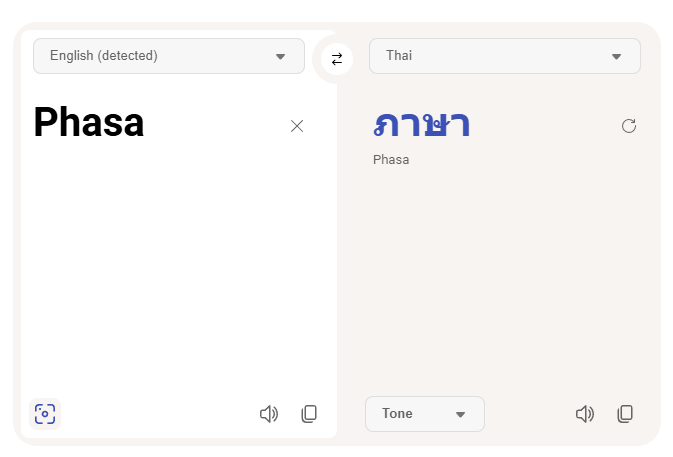Click the Tone dropdown arrow
The width and height of the screenshot is (673, 457).
461,414
